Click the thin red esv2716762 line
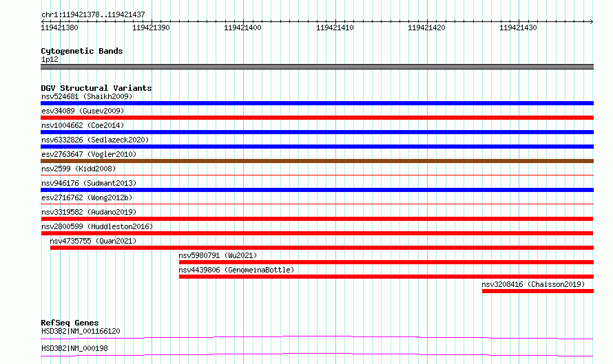This screenshot has height=364, width=613. 317,204
